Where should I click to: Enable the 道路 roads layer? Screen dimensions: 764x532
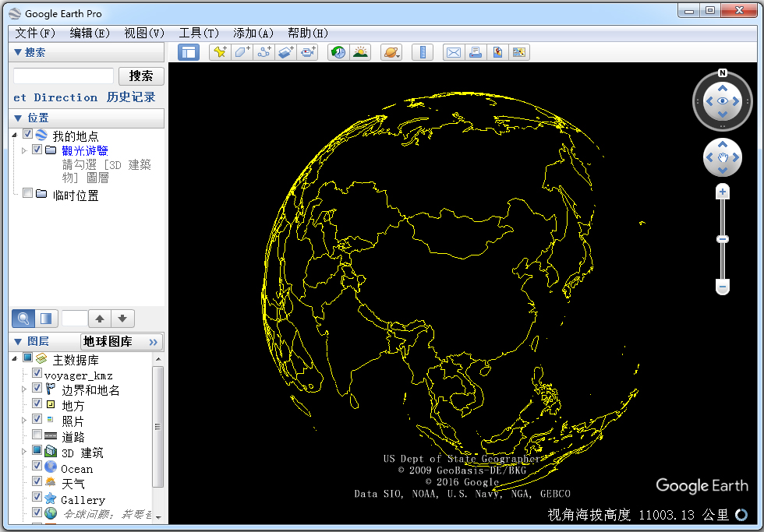click(36, 435)
